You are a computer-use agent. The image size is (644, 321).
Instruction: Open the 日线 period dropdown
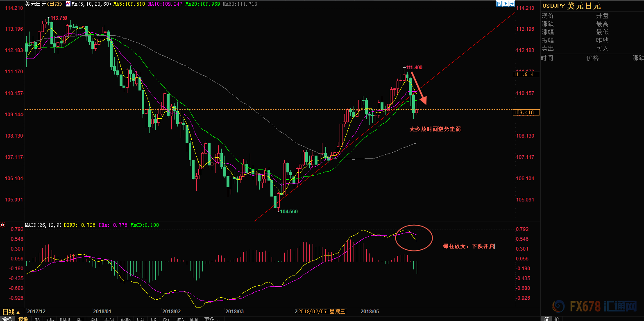click(x=11, y=312)
